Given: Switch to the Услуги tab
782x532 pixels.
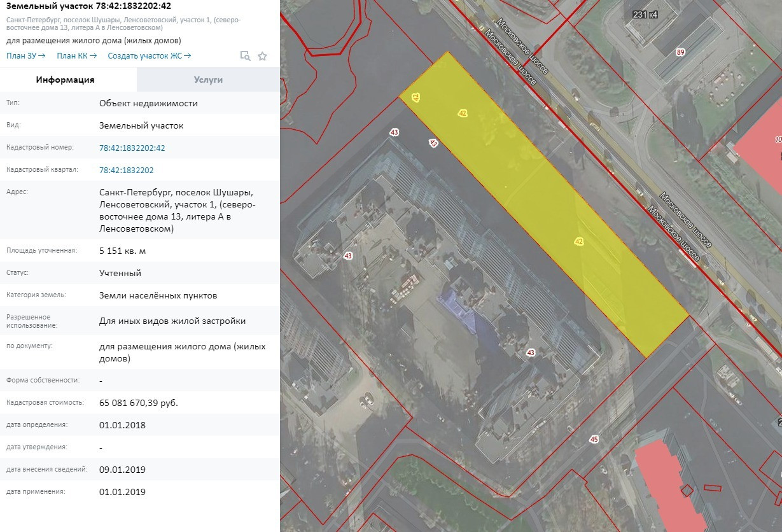Looking at the screenshot, I should [x=208, y=80].
